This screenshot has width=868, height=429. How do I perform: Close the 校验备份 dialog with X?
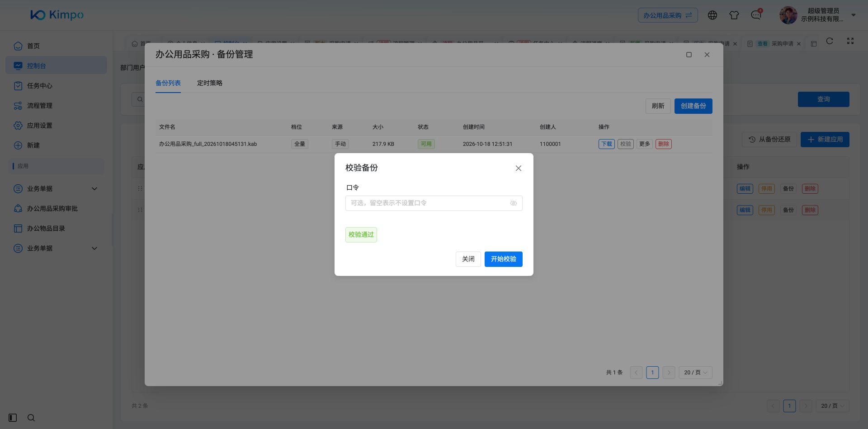(x=519, y=168)
